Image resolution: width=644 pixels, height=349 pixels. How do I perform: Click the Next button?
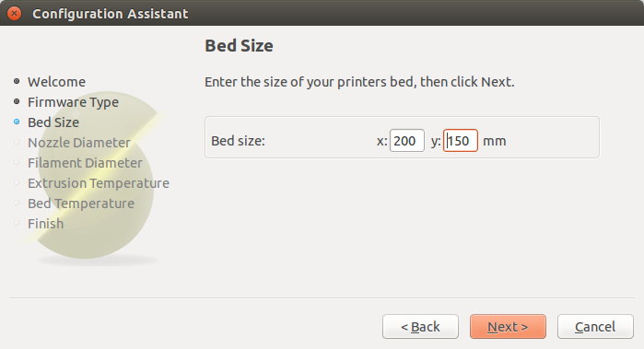click(508, 327)
